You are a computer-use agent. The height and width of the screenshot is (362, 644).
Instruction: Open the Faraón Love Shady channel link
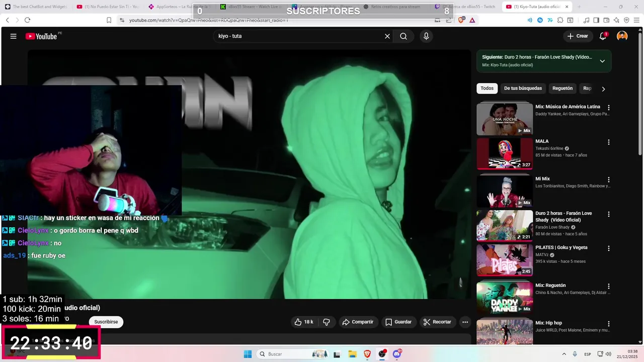[x=551, y=227]
